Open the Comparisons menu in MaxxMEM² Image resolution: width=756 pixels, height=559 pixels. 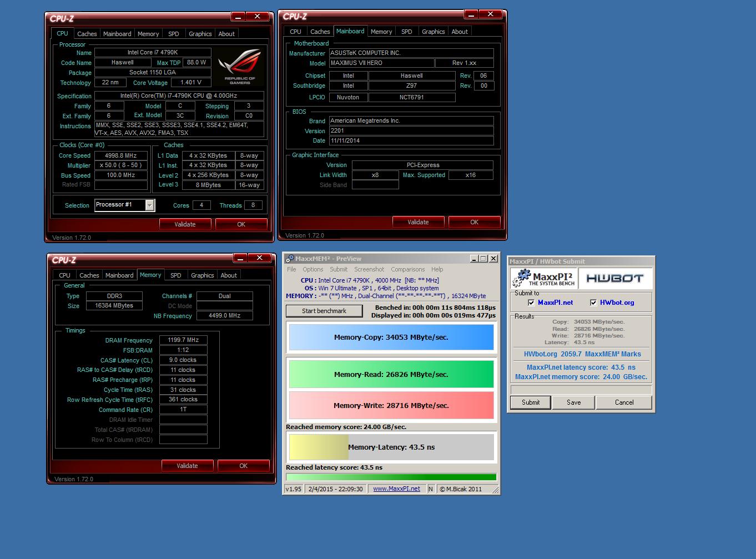coord(408,269)
